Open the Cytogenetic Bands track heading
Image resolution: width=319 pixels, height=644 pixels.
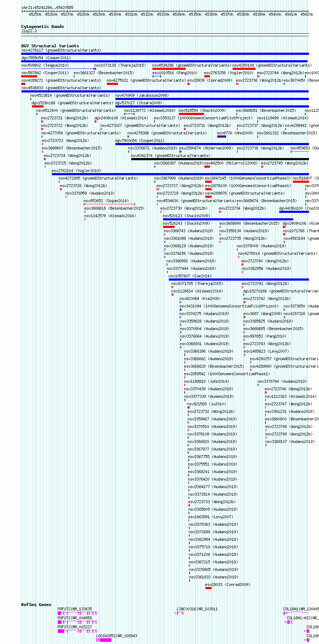[42, 27]
